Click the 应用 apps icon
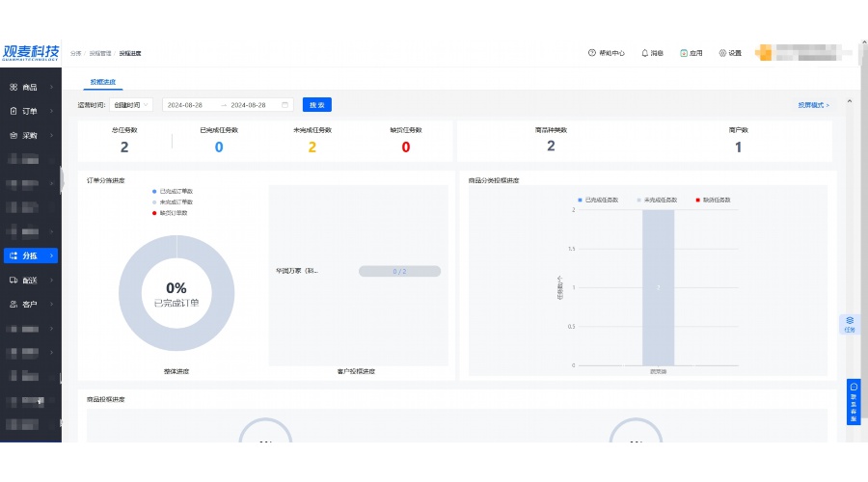Screen dimensions: 868x482 [x=684, y=53]
